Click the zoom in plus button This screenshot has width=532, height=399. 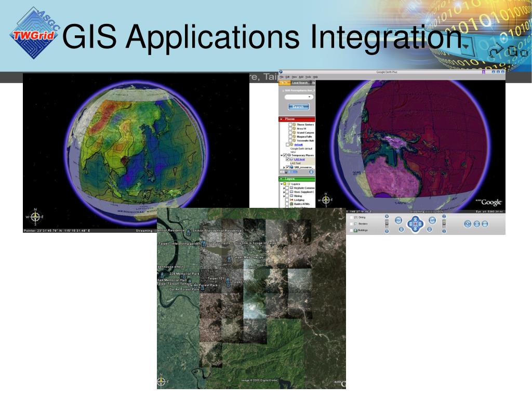(x=387, y=216)
